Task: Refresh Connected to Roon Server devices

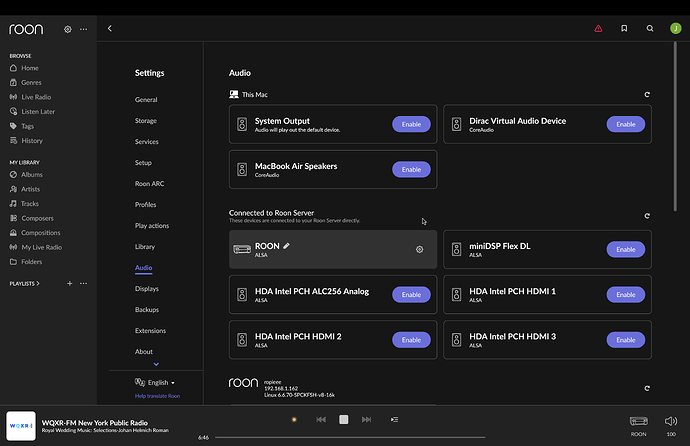Action: click(647, 216)
